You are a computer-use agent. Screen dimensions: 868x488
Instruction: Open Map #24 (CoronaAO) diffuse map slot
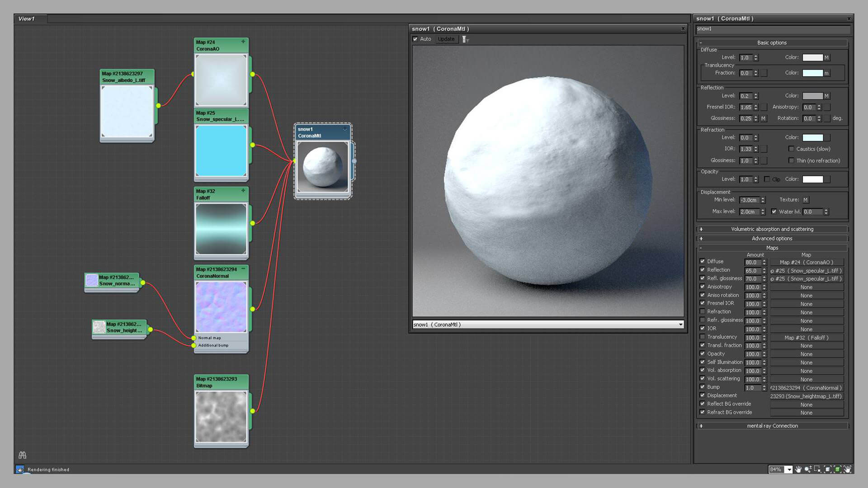point(807,262)
